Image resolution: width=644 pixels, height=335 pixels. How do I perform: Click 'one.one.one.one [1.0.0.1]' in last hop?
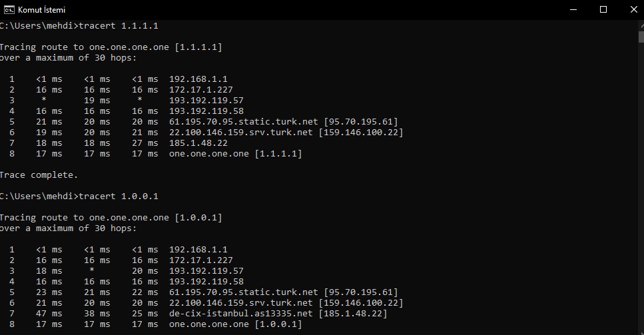235,324
